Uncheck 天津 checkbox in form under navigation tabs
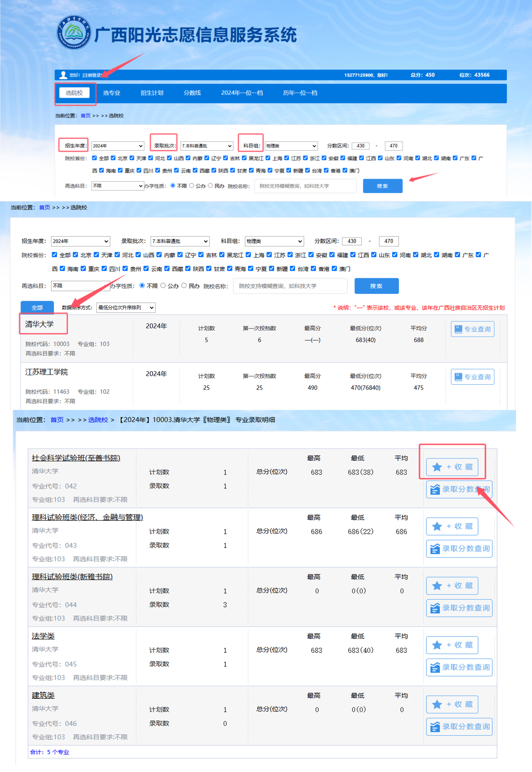 pos(132,158)
